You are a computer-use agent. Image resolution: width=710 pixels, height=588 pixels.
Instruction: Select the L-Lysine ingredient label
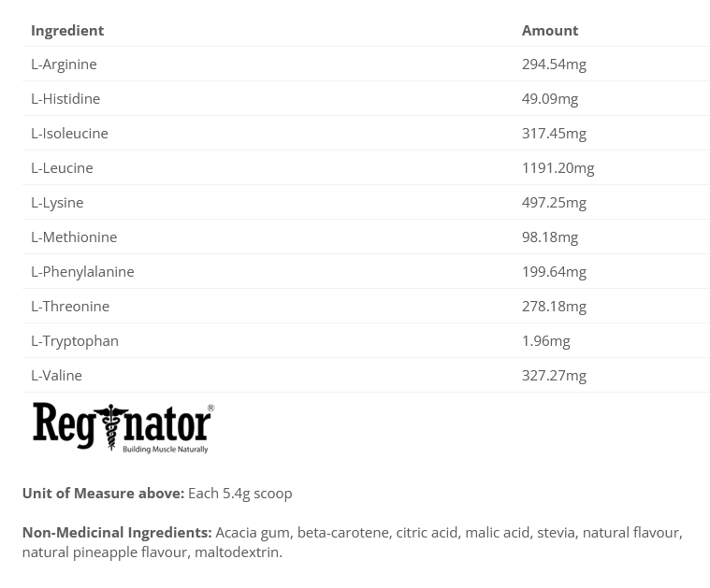[x=57, y=202]
